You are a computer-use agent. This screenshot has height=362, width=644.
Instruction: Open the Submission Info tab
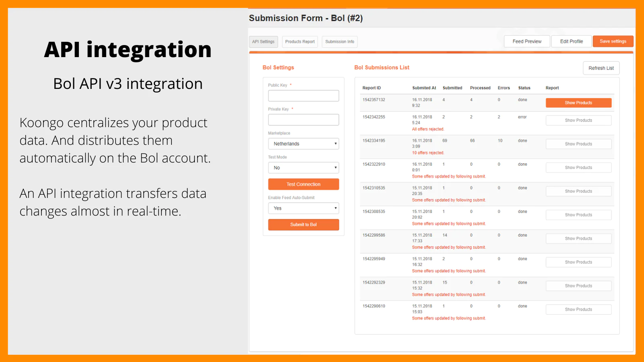click(x=340, y=42)
